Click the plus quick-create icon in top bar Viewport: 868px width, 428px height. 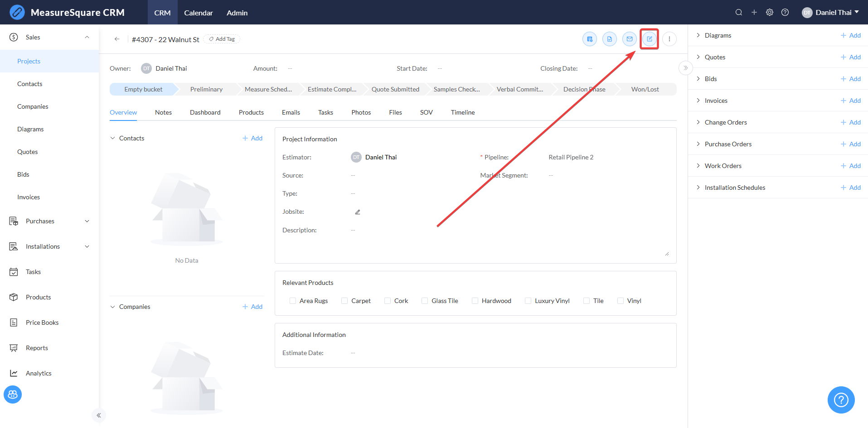pos(754,12)
